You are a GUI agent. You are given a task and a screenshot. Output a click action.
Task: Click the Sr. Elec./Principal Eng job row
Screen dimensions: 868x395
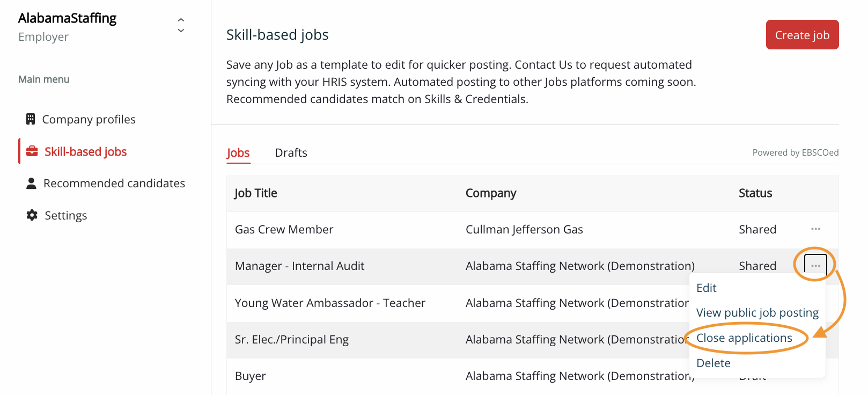pos(292,340)
